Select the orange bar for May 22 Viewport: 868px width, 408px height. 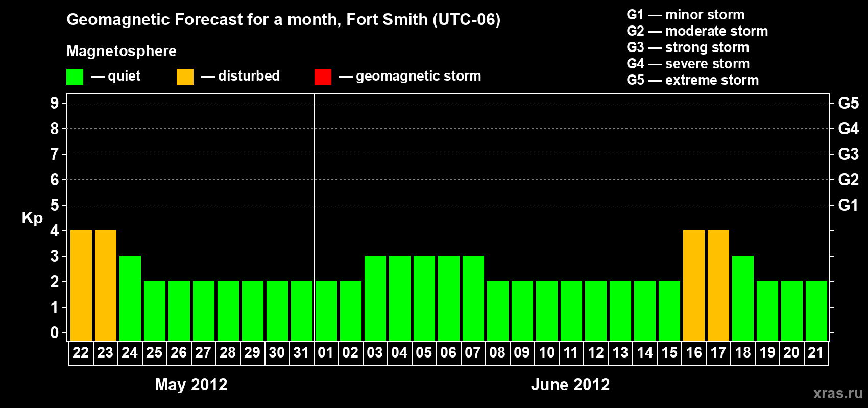click(x=81, y=286)
